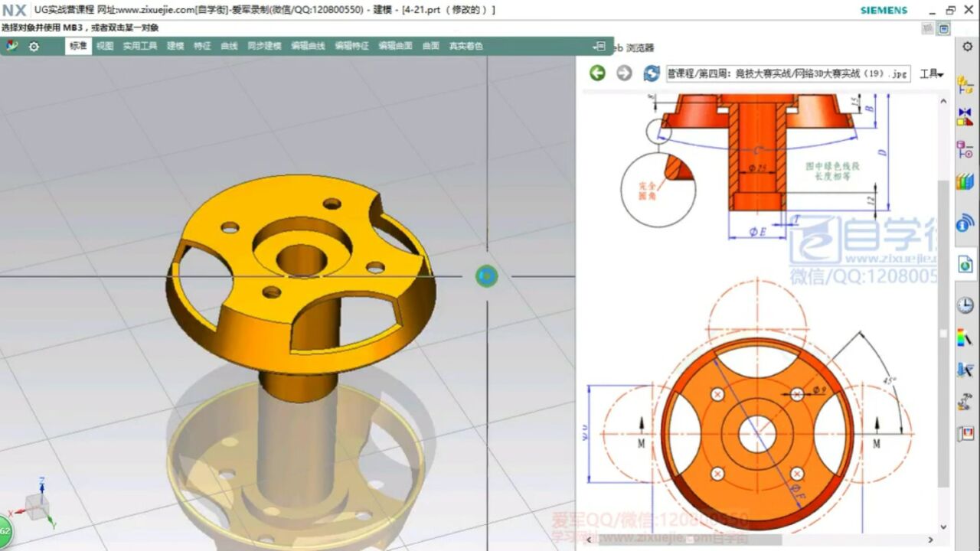Click the color palette icon on the right sidebar
Viewport: 980px width, 551px height.
pyautogui.click(x=963, y=338)
